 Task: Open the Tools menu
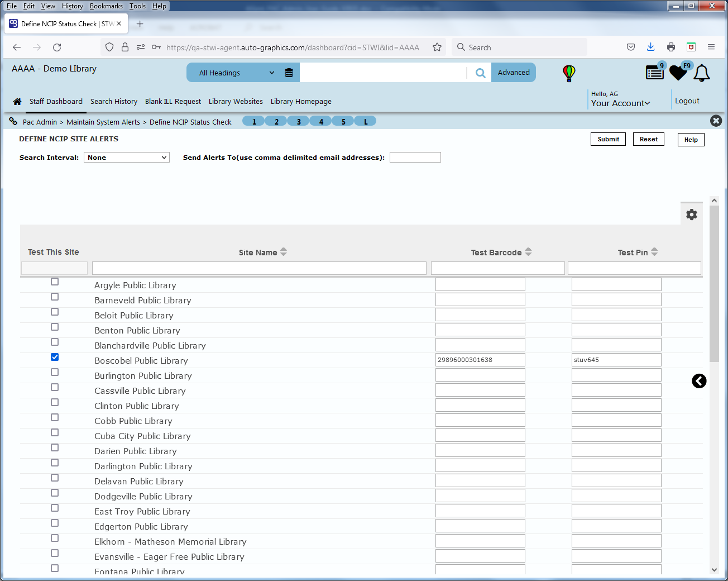pyautogui.click(x=137, y=6)
